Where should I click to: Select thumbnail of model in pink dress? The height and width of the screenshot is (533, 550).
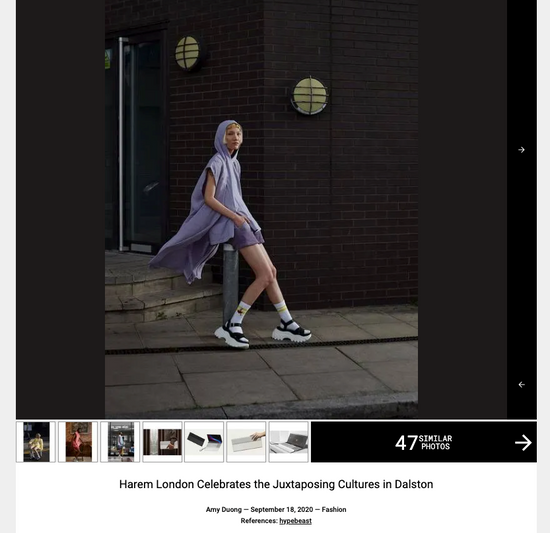[x=78, y=442]
